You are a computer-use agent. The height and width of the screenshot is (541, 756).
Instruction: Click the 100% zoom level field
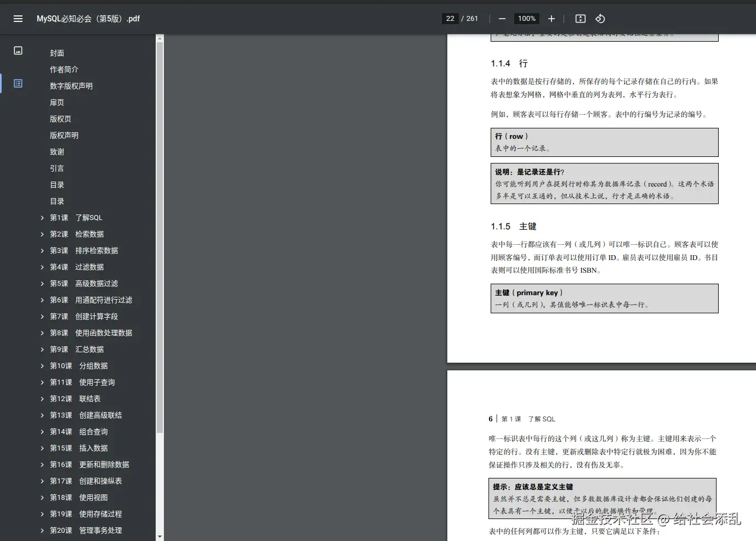tap(526, 19)
